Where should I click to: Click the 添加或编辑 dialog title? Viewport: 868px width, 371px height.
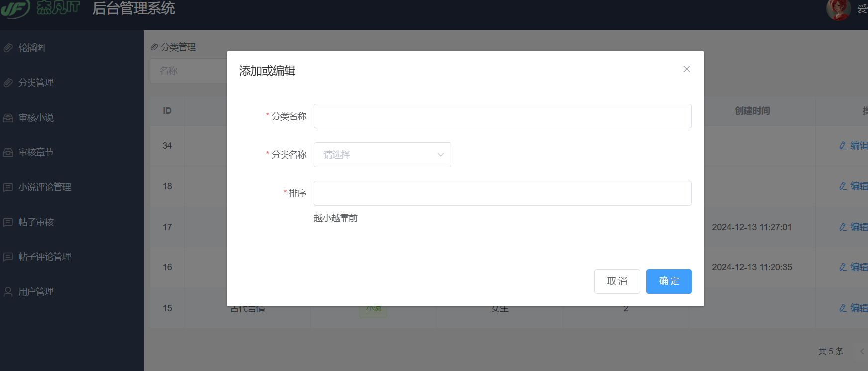point(267,71)
